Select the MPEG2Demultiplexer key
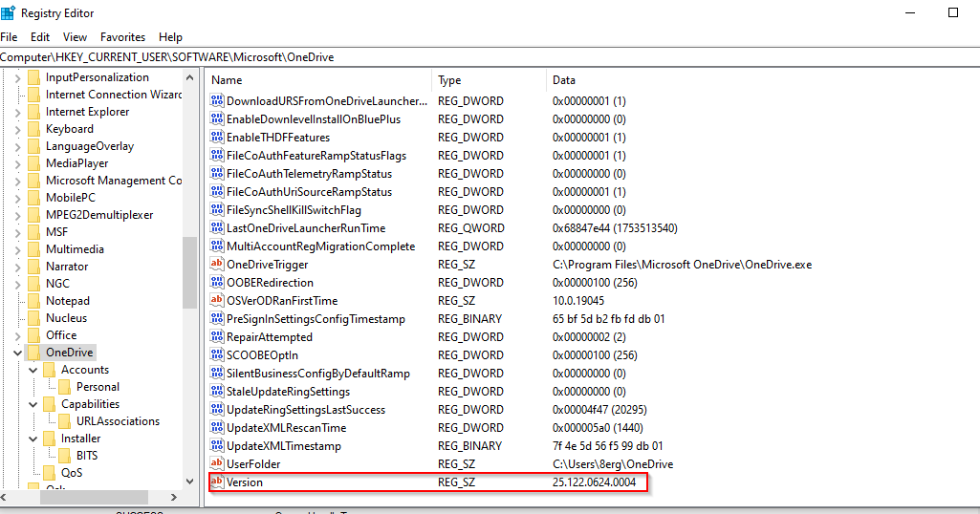 click(x=99, y=215)
